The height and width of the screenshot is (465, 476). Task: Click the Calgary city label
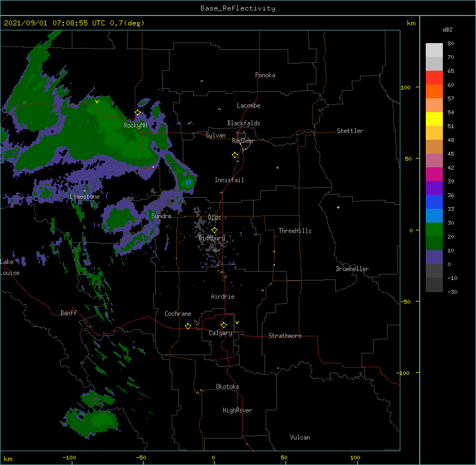(220, 333)
